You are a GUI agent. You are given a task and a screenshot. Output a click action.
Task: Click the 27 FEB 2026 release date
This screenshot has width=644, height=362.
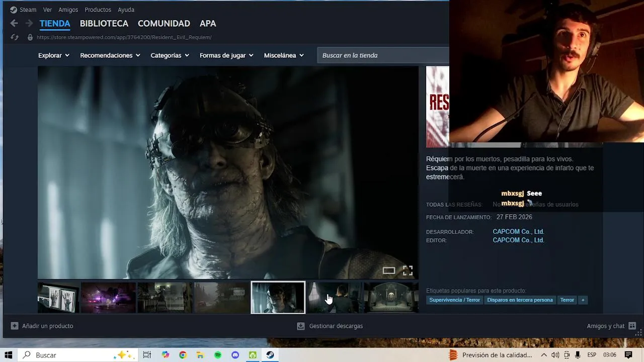click(x=514, y=217)
